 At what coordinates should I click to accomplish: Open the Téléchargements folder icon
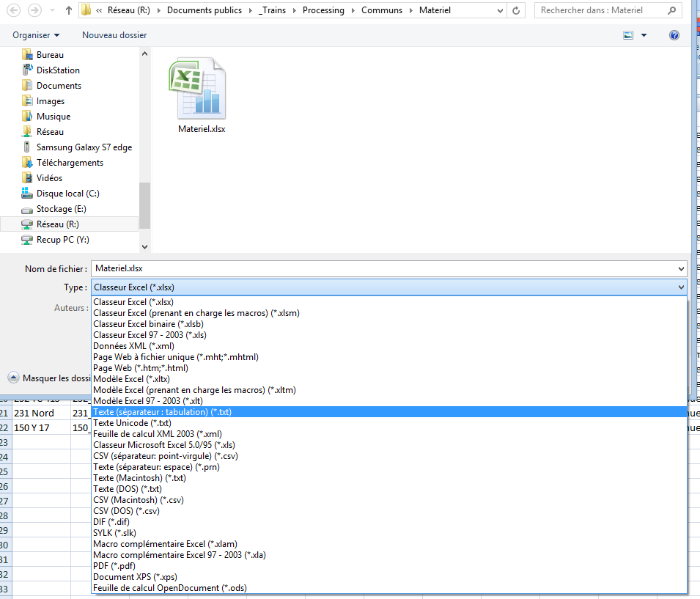(x=27, y=163)
